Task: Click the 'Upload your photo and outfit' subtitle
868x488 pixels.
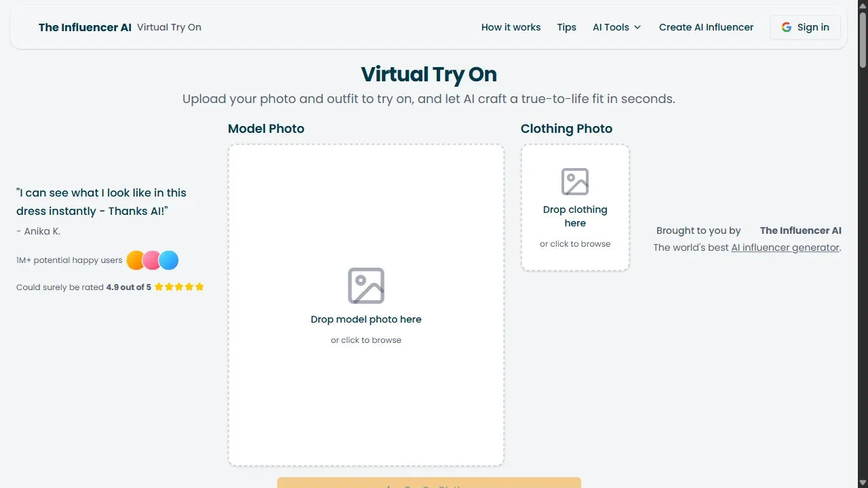Action: click(x=429, y=99)
